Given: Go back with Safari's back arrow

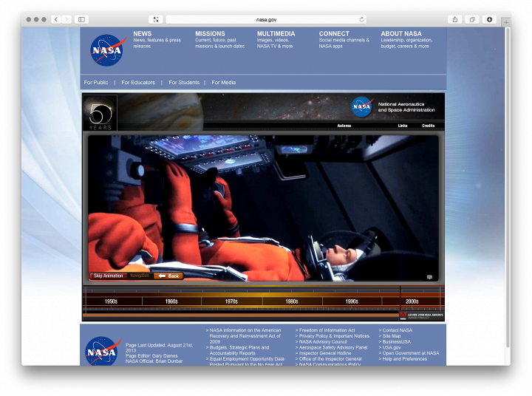Looking at the screenshot, I should [x=56, y=19].
